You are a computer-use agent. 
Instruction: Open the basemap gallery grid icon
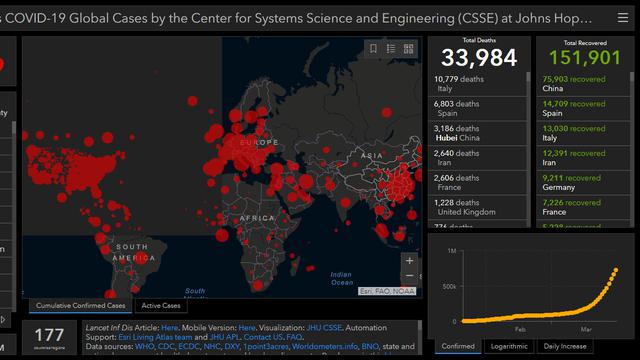[x=409, y=49]
